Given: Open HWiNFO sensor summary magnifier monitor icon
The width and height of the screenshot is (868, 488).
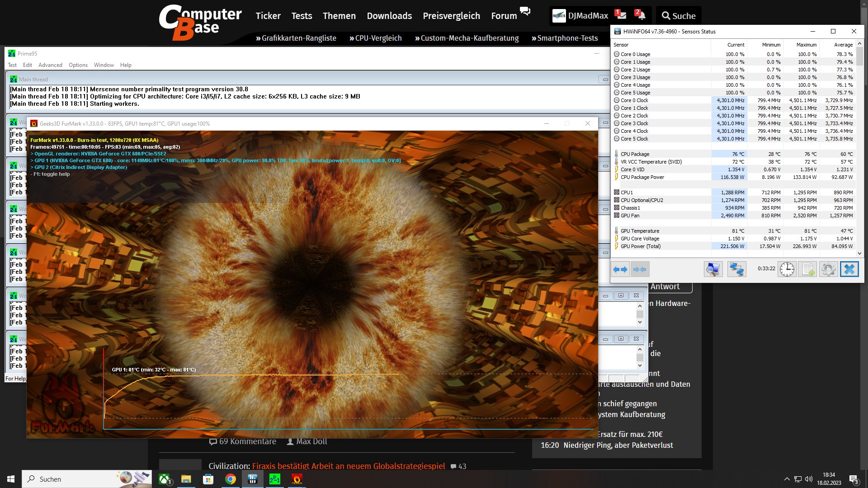Looking at the screenshot, I should [x=713, y=270].
